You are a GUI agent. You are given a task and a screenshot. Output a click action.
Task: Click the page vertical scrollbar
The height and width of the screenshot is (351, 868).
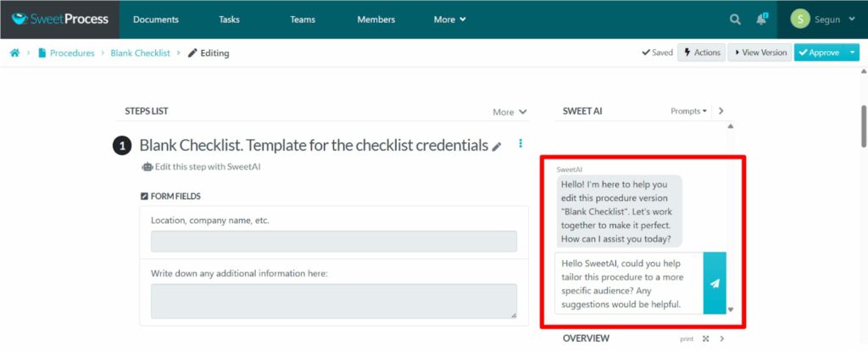click(864, 126)
